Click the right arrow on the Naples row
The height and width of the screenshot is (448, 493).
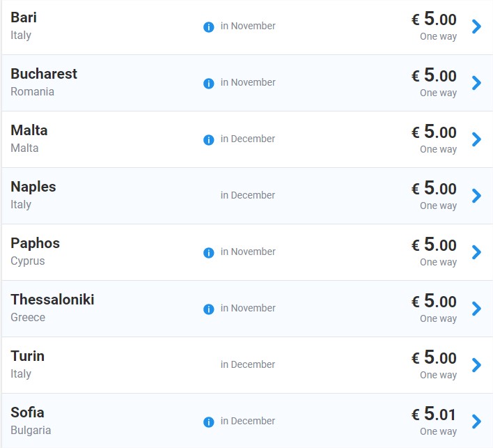click(x=477, y=196)
